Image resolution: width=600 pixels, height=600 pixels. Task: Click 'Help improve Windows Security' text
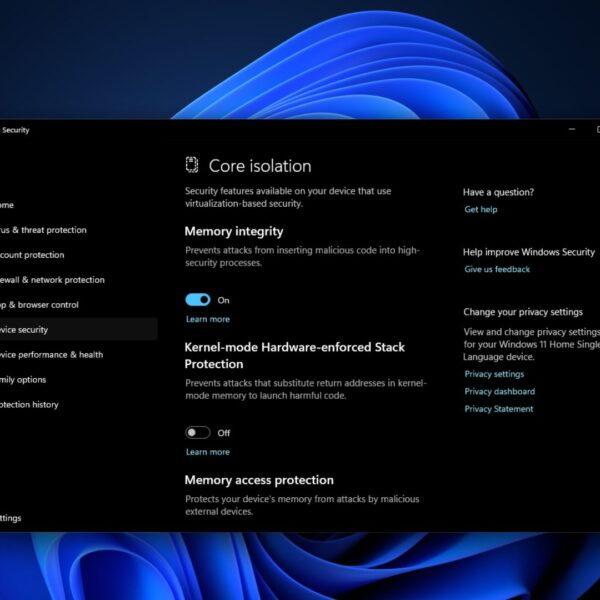tap(529, 252)
